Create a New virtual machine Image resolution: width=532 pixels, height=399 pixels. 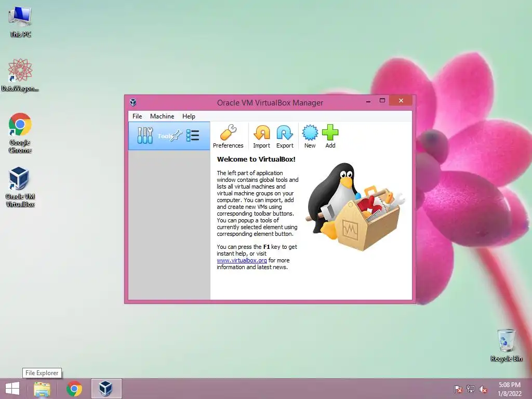pos(310,136)
